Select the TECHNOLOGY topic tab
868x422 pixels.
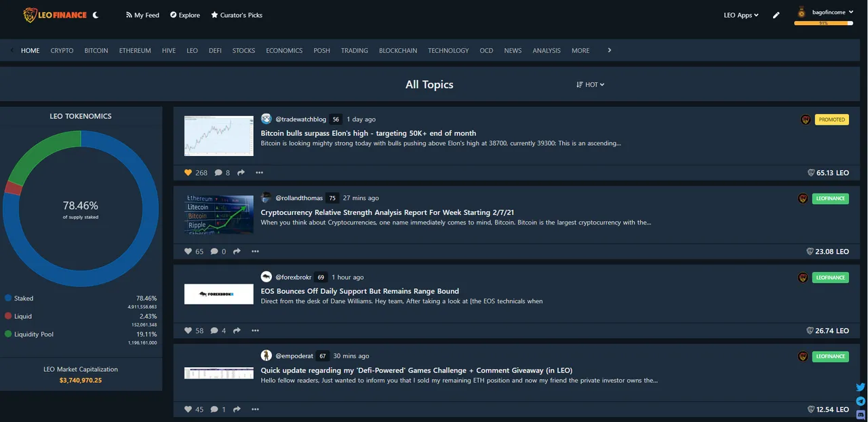pyautogui.click(x=448, y=50)
